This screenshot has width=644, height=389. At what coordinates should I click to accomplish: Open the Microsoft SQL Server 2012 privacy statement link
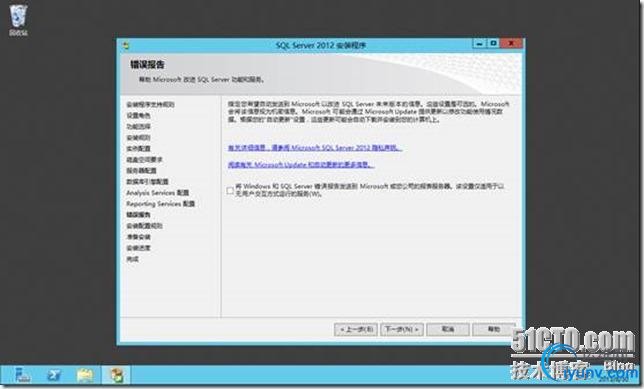click(315, 147)
